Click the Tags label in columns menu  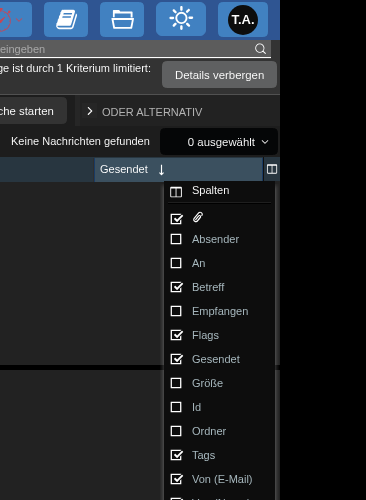pyautogui.click(x=203, y=455)
